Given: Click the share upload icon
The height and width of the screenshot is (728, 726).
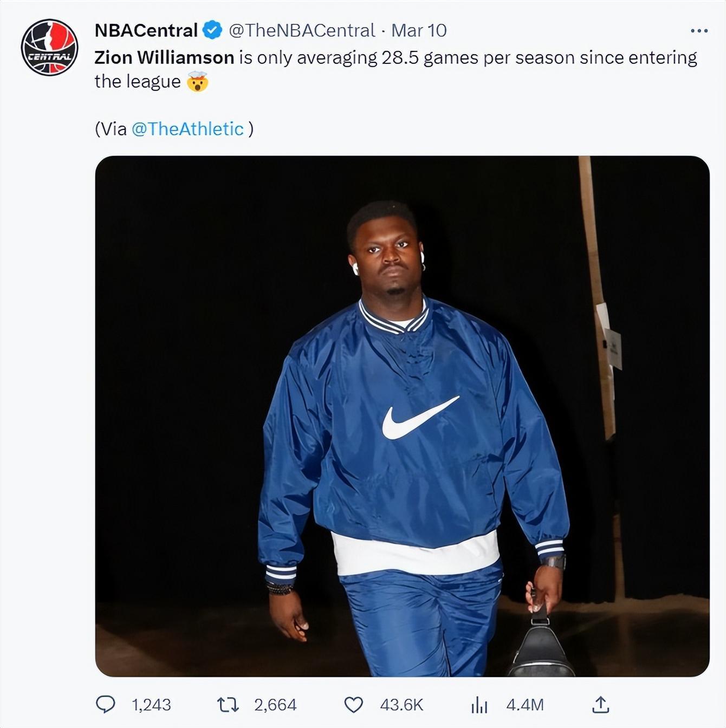Looking at the screenshot, I should pyautogui.click(x=600, y=704).
